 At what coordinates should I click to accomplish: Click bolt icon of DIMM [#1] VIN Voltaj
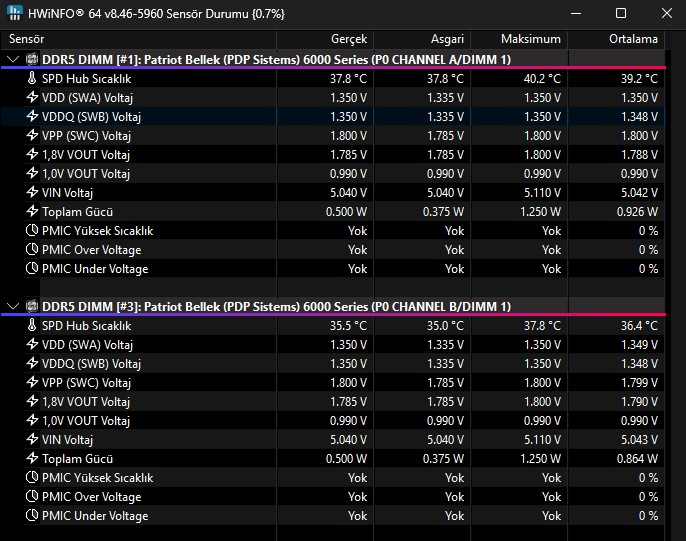32,192
